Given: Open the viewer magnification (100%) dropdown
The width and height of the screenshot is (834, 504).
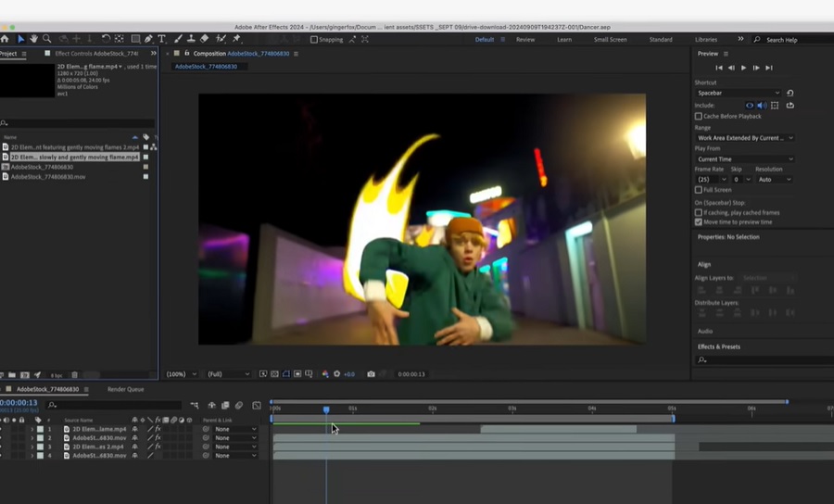Looking at the screenshot, I should coord(182,374).
